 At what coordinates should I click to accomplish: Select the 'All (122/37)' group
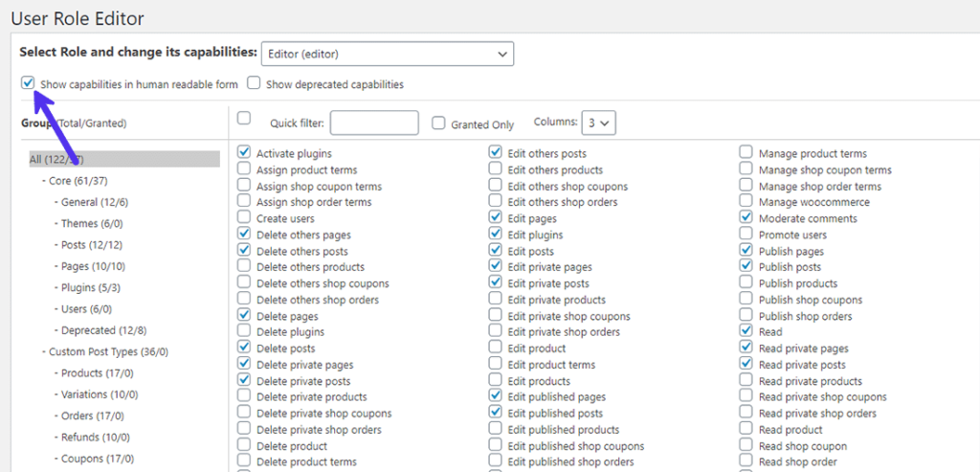pos(56,159)
